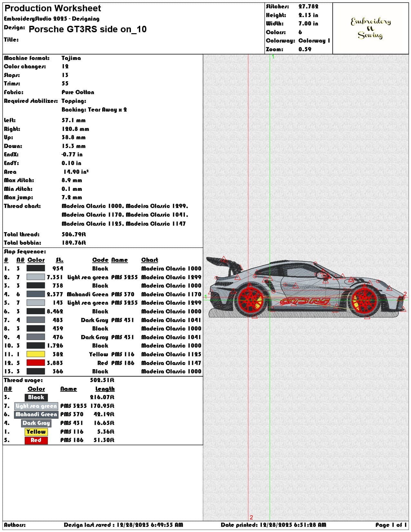The height and width of the screenshot is (532, 411).
Task: Click the Production Worksheet heading
Action: pyautogui.click(x=53, y=8)
